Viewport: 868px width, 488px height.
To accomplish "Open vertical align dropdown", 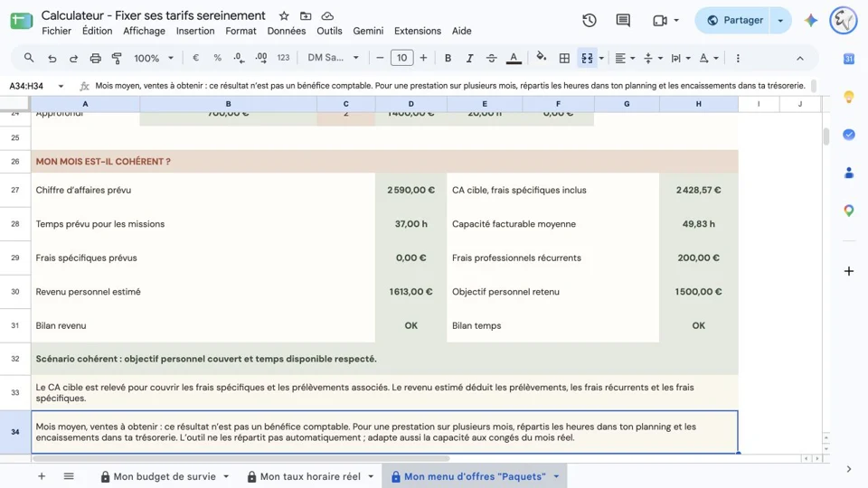I will coord(653,58).
